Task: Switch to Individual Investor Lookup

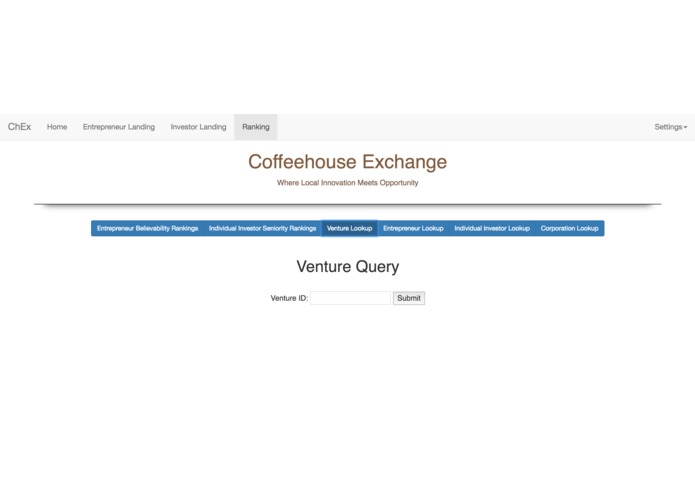Action: coord(492,228)
